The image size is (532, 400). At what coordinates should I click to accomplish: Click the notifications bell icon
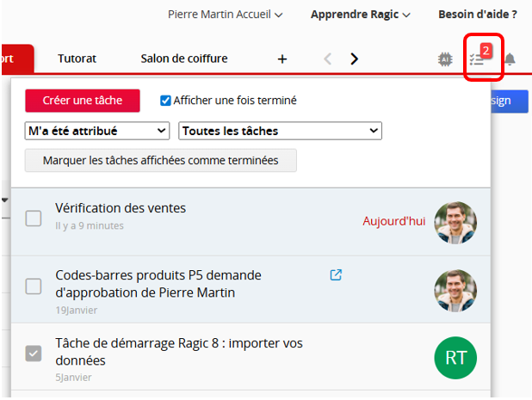(510, 59)
